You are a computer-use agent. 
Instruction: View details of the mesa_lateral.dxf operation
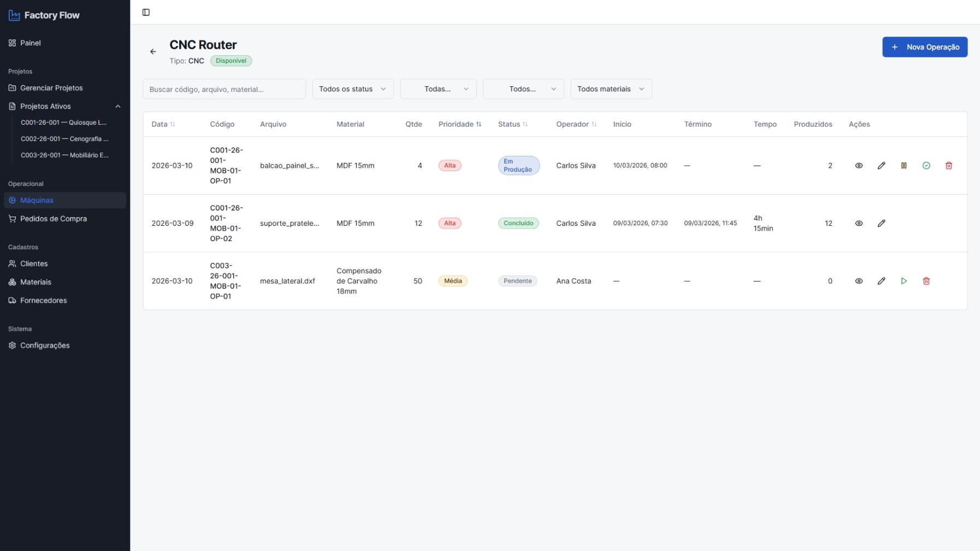(859, 281)
